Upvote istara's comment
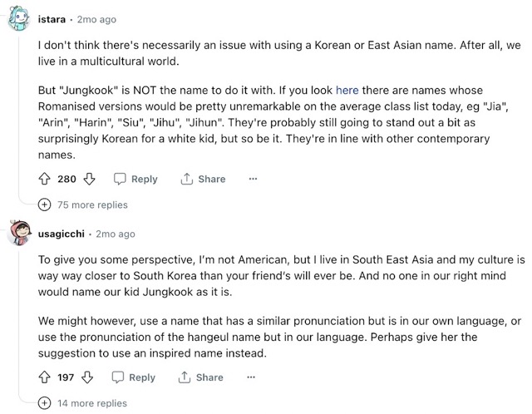The height and width of the screenshot is (414, 532). [45, 179]
